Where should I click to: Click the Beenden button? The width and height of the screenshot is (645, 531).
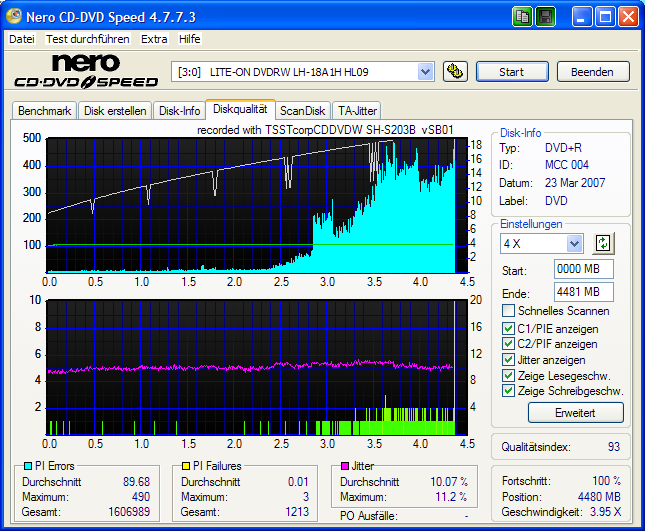pos(593,72)
